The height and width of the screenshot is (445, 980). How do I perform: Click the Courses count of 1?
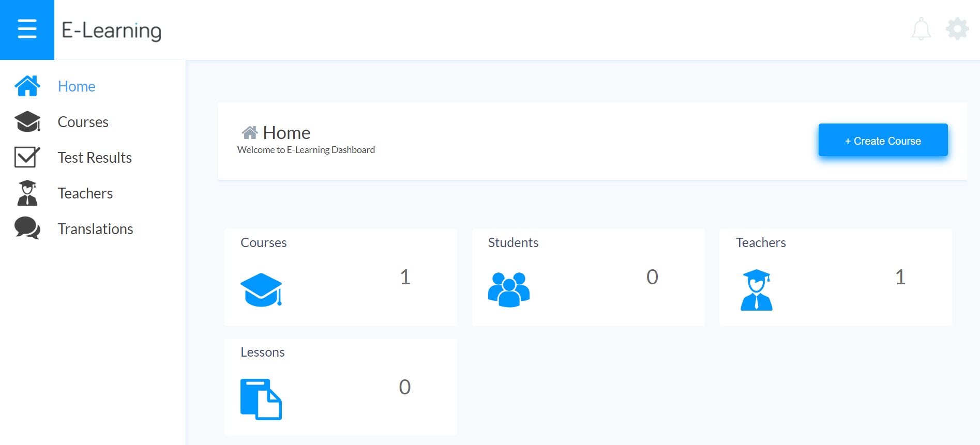click(x=405, y=277)
